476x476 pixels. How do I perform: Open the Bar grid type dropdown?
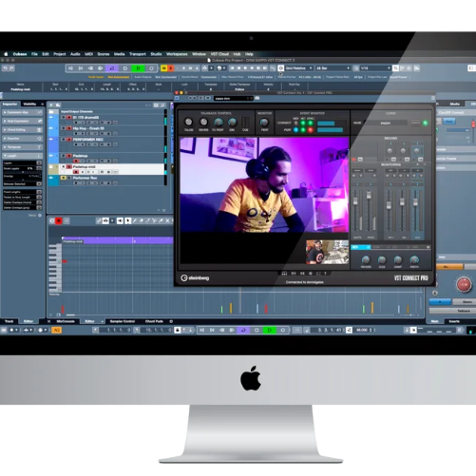coord(333,68)
